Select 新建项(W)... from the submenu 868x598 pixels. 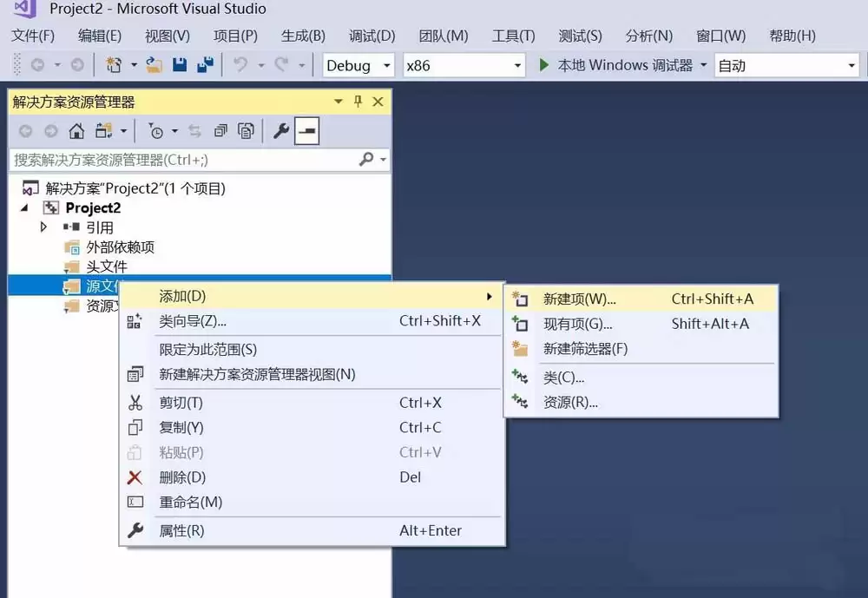click(x=579, y=299)
